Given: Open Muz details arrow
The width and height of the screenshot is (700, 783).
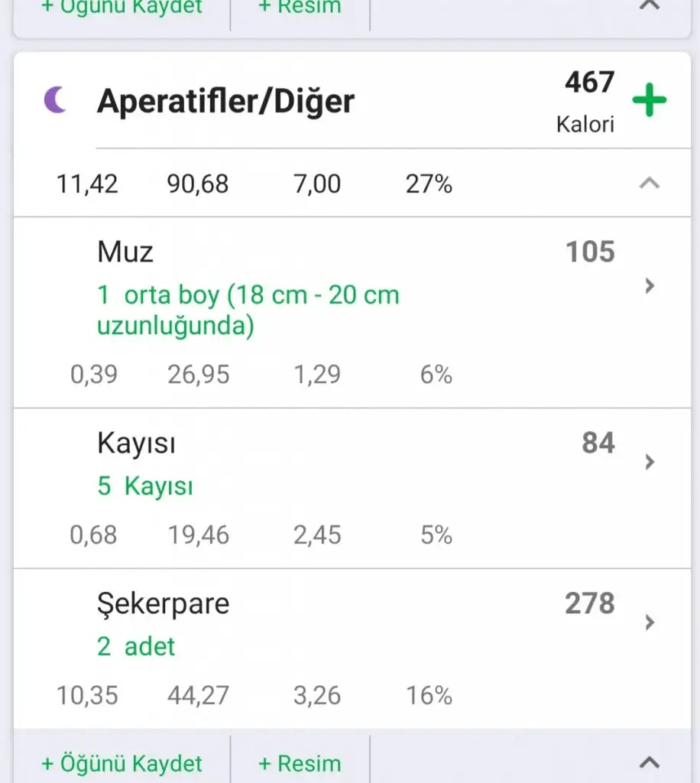Looking at the screenshot, I should click(x=650, y=286).
